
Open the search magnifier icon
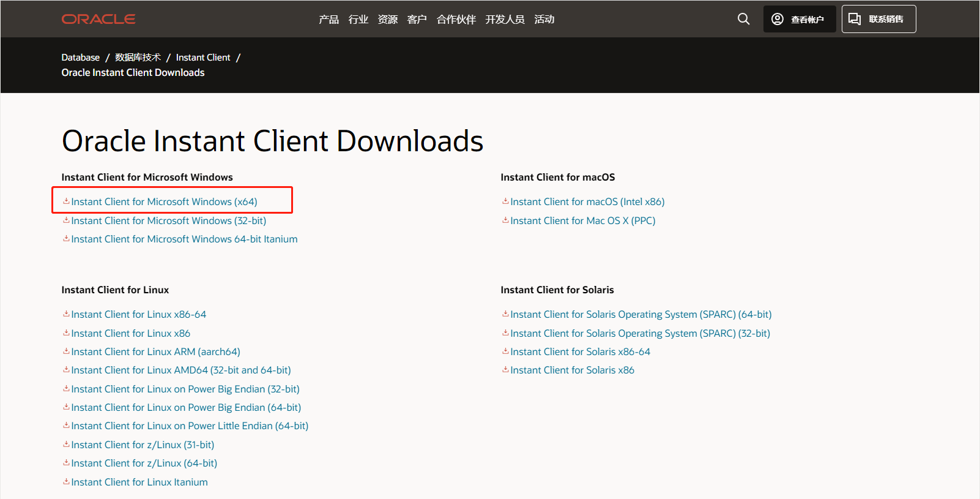743,19
